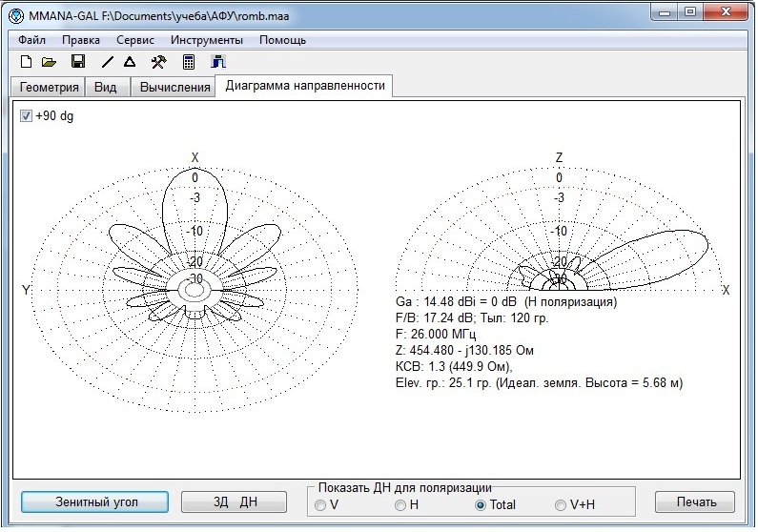Click the New file toolbar icon

(x=26, y=62)
